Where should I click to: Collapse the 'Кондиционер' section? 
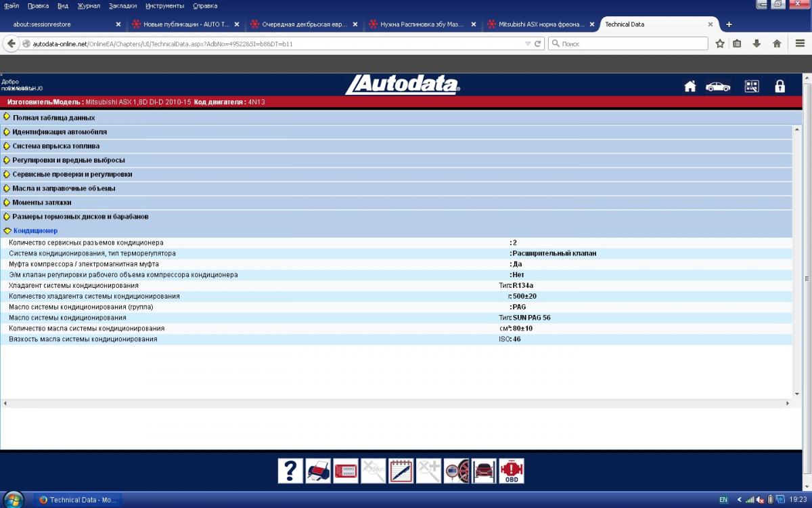[x=35, y=231]
